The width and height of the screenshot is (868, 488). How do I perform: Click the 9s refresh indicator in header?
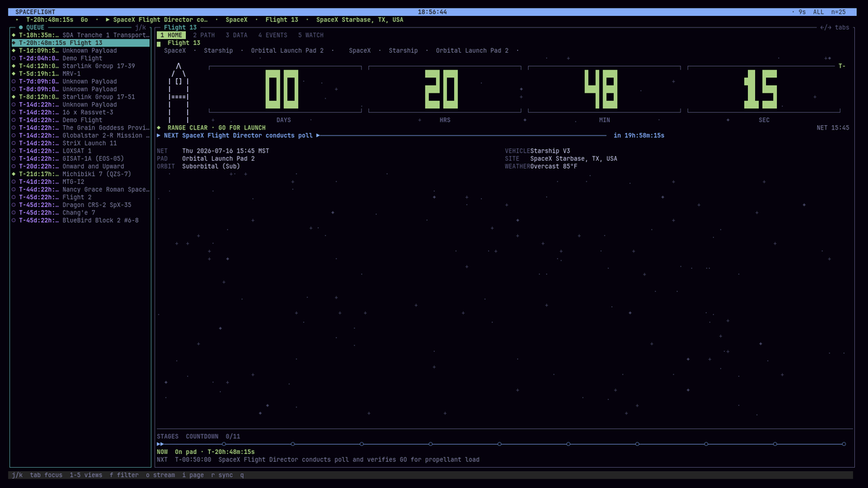(x=801, y=12)
